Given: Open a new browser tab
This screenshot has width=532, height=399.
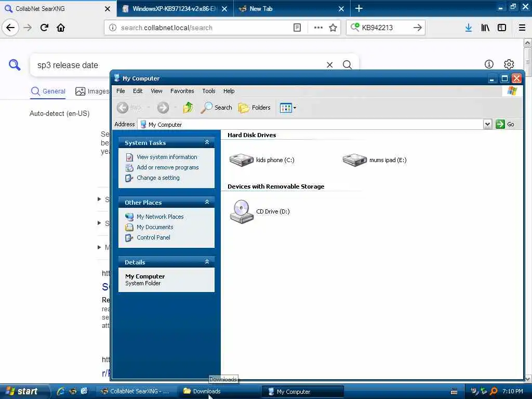Looking at the screenshot, I should [x=358, y=8].
